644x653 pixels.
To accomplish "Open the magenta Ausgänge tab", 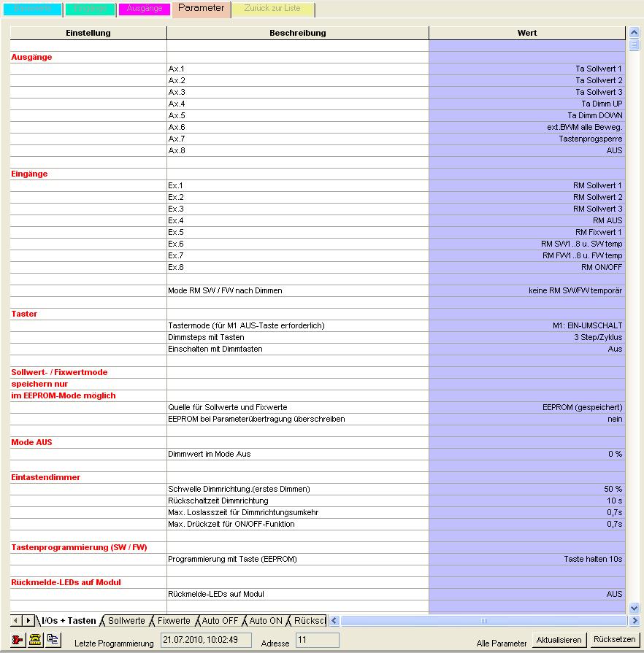I will pos(145,9).
